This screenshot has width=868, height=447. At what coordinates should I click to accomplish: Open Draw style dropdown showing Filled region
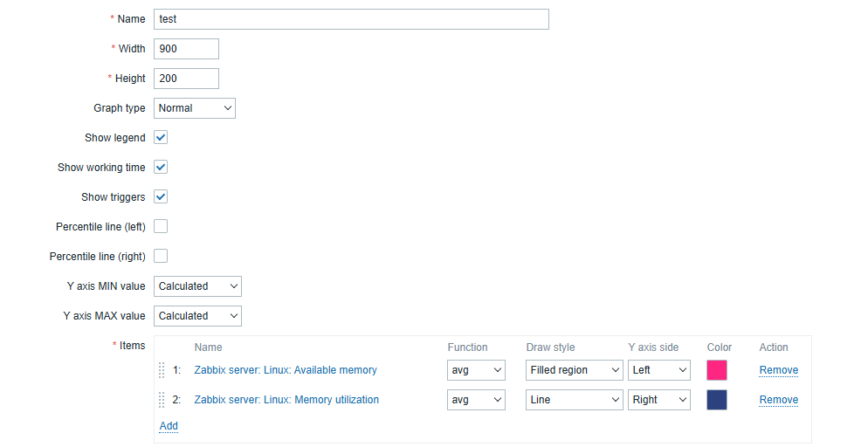574,370
